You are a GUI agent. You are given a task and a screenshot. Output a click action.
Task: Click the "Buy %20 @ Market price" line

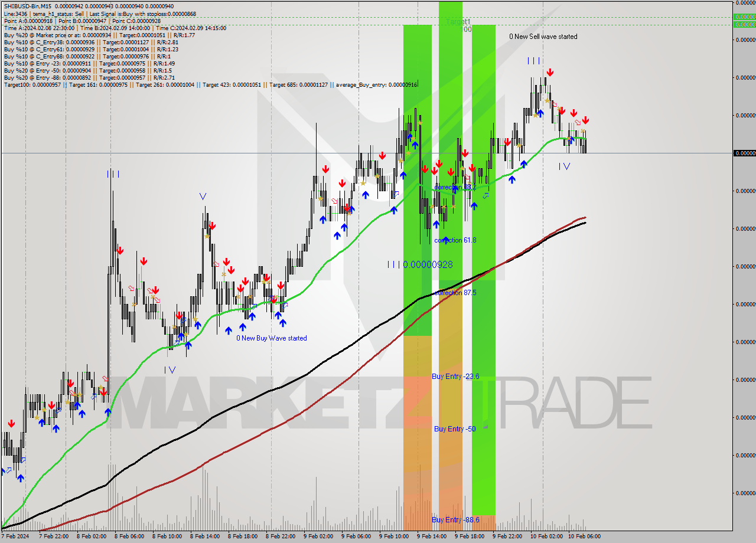pos(99,35)
